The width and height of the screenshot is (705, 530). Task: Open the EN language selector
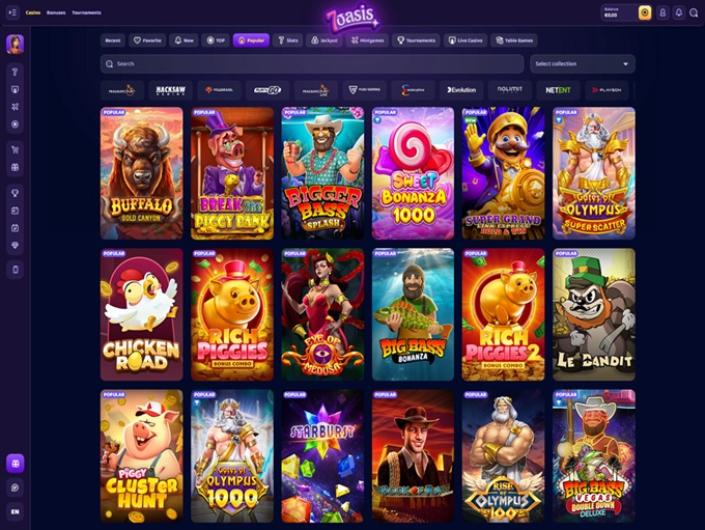tap(15, 512)
